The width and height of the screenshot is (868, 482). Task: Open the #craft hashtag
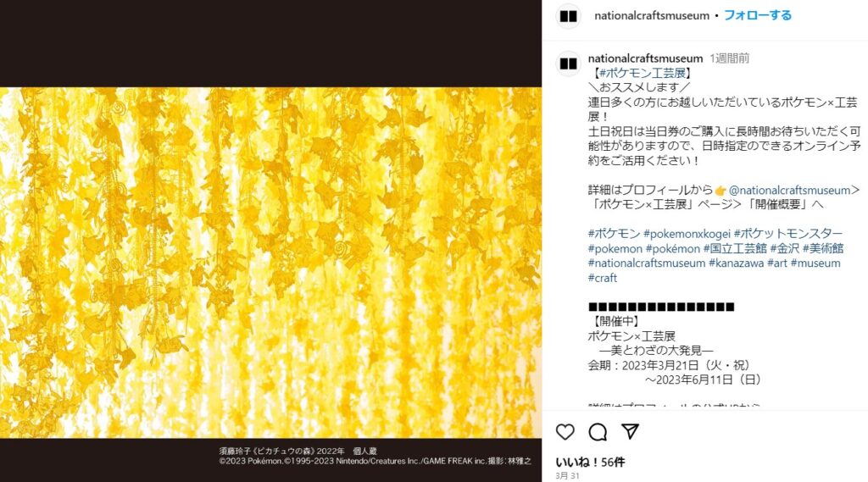603,278
